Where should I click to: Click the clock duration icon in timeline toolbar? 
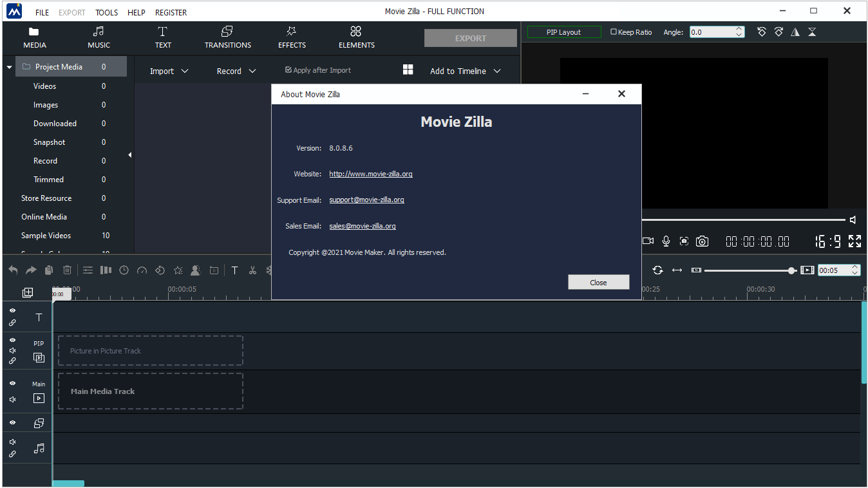(124, 270)
